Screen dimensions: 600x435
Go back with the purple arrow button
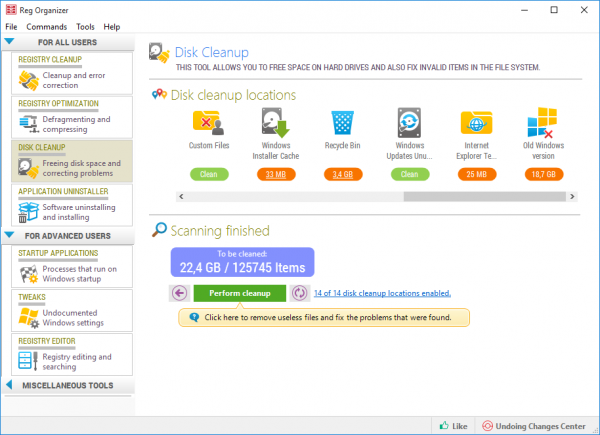point(179,293)
